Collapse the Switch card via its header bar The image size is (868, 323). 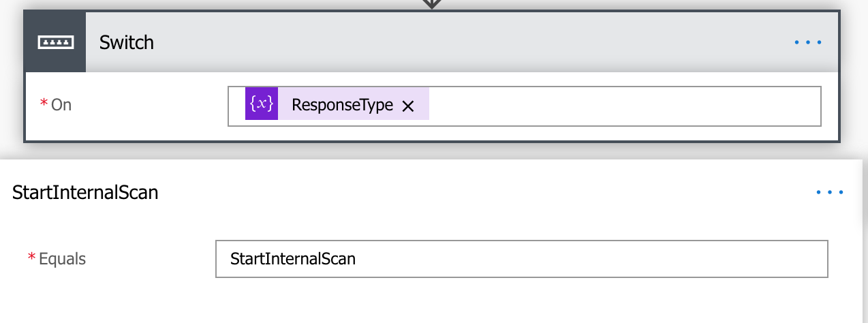coord(443,42)
